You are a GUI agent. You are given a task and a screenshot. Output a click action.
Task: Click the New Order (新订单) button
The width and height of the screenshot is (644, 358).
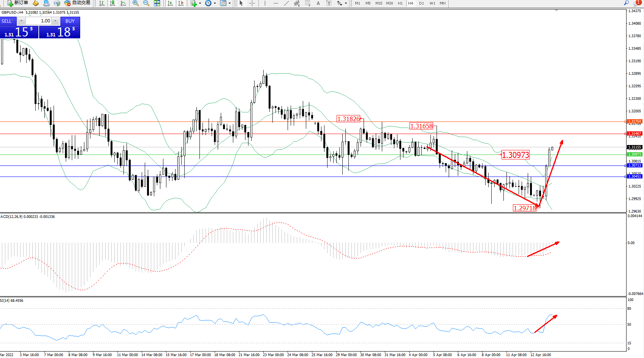(17, 3)
